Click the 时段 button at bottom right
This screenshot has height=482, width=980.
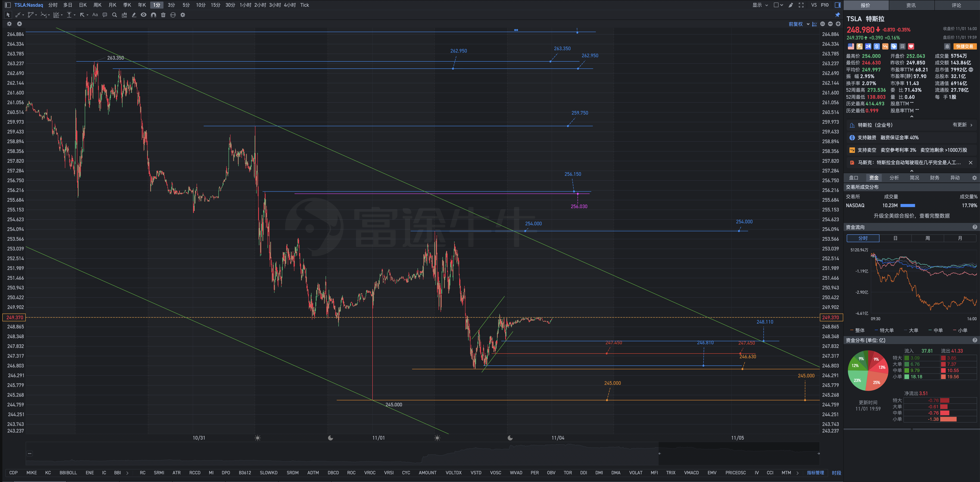(836, 473)
